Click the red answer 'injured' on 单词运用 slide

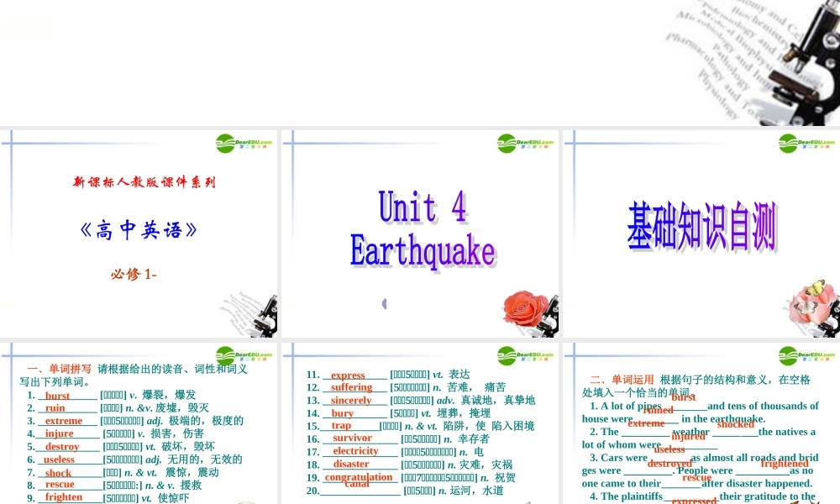689,436
